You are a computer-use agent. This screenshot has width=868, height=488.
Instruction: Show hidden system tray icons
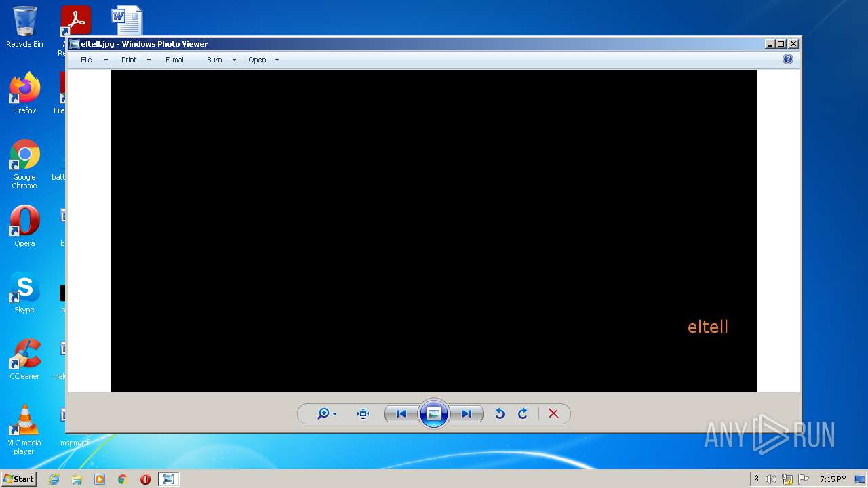(x=756, y=479)
